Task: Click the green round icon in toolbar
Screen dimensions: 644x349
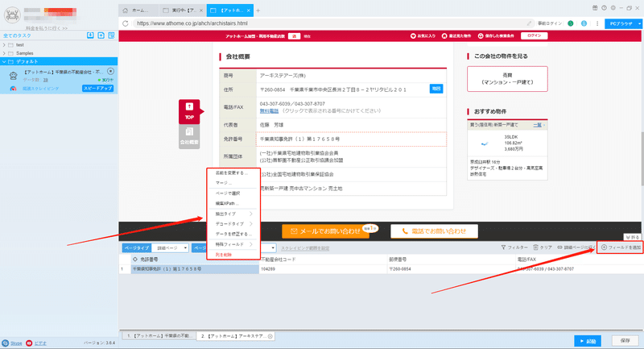Action: (x=571, y=23)
